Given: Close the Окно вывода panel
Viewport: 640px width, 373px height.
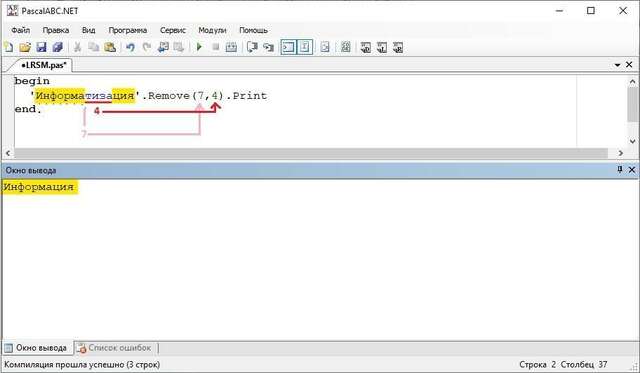Looking at the screenshot, I should click(x=631, y=169).
